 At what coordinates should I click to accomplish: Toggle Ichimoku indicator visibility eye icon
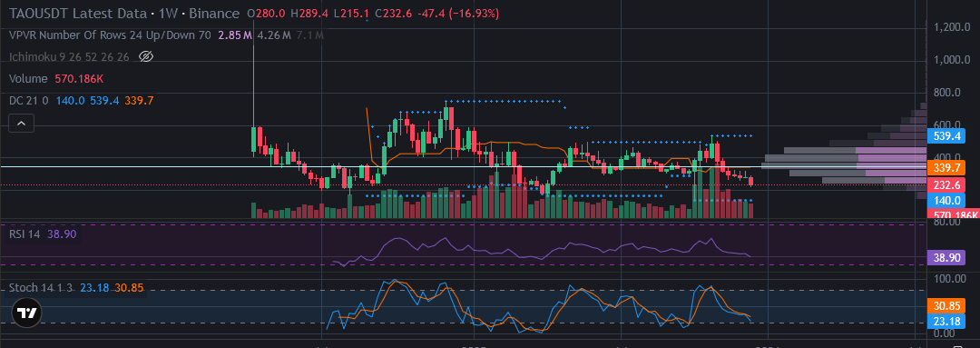pos(145,57)
